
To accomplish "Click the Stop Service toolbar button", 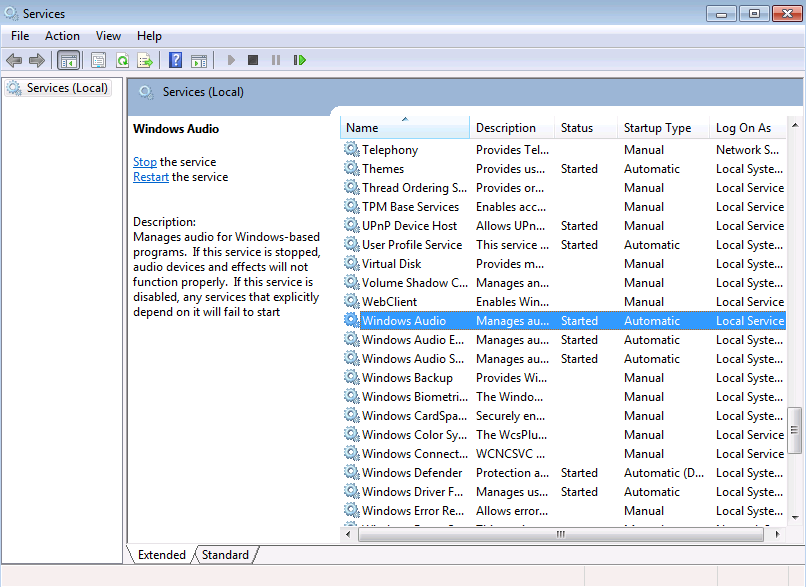I will (253, 60).
